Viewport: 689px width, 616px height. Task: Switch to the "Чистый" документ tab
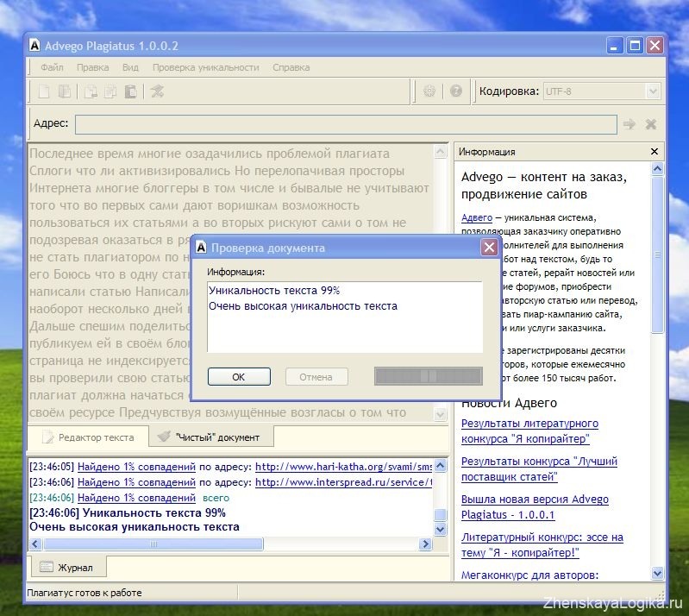211,437
